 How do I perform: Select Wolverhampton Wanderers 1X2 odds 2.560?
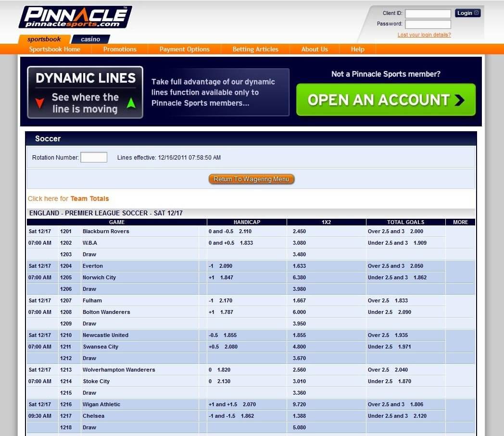(x=299, y=370)
